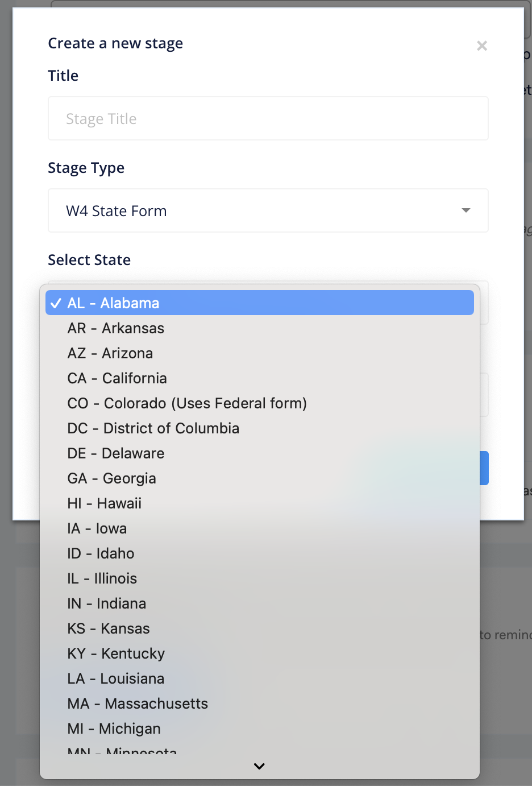Choose GA - Georgia in the list
Screen dimensions: 532x786
click(112, 478)
